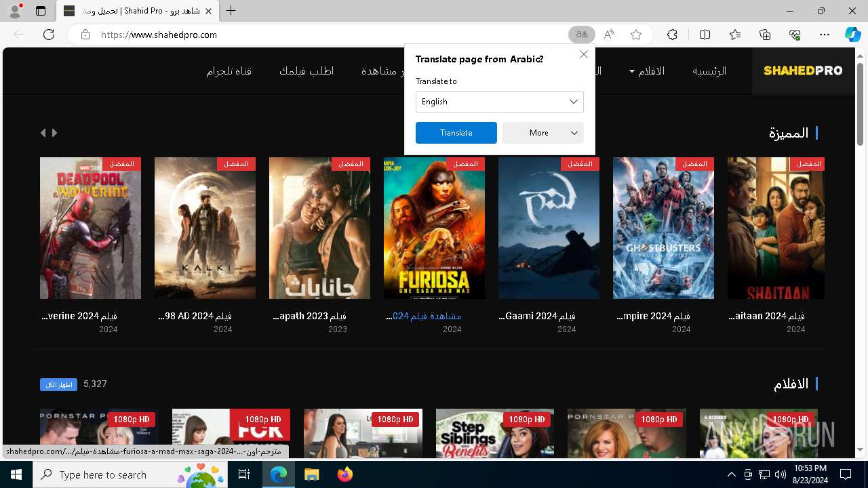The image size is (868, 488).
Task: Open the Ghostbusters poster thumbnail
Action: (663, 228)
